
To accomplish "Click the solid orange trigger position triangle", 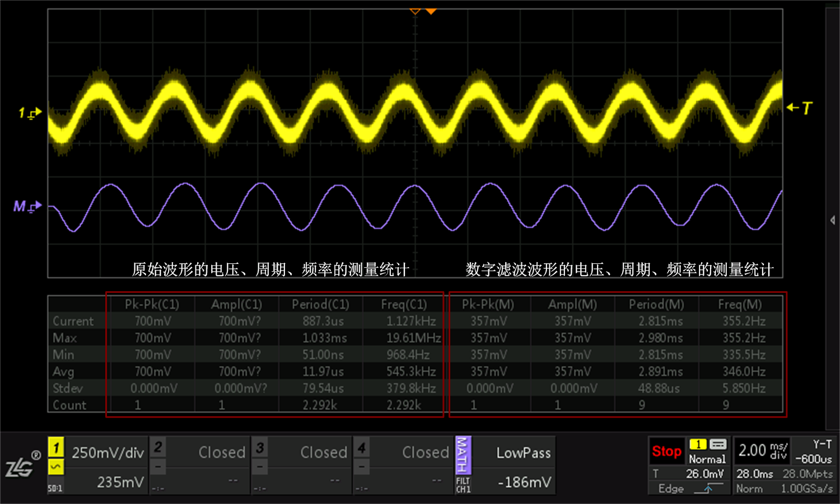I will click(x=431, y=11).
